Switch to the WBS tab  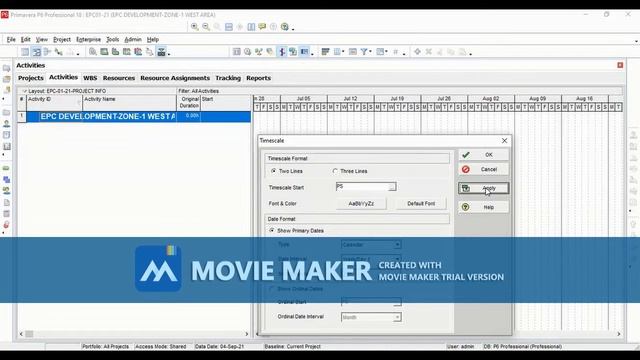90,78
